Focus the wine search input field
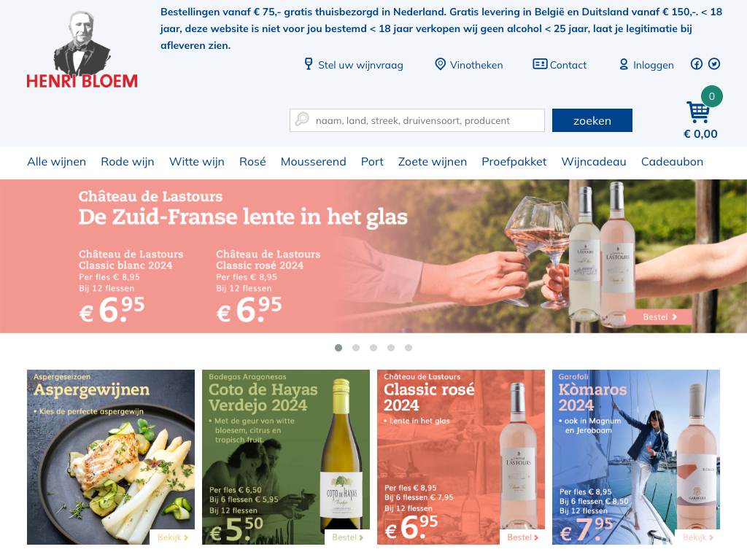This screenshot has width=747, height=560. 417,120
